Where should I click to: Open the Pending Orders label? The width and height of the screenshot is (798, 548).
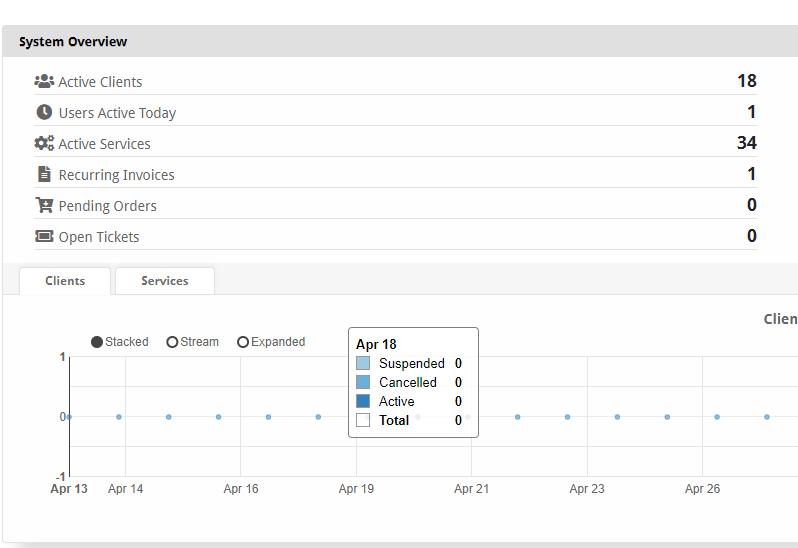pyautogui.click(x=107, y=206)
